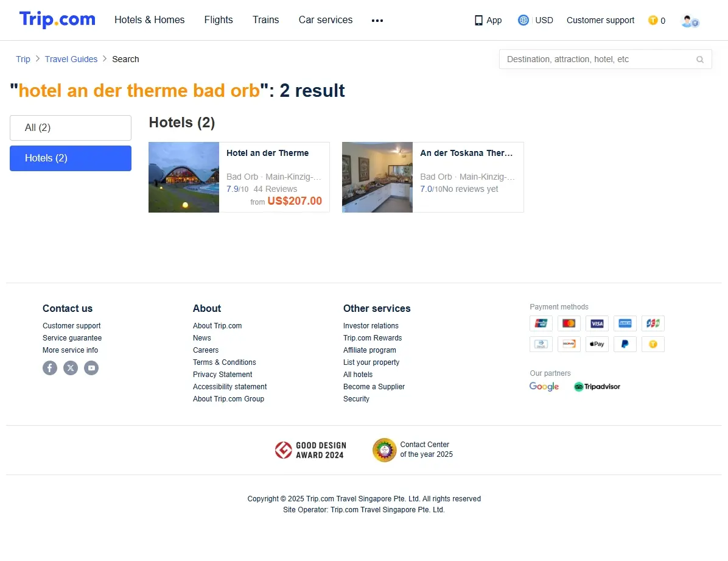Click the UnionPay payment icon

click(541, 323)
